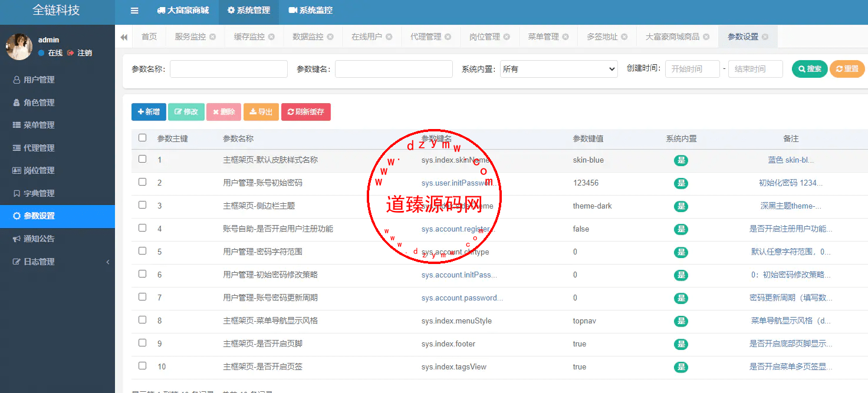Close the 菜单管理 tab
868x393 pixels.
click(565, 37)
